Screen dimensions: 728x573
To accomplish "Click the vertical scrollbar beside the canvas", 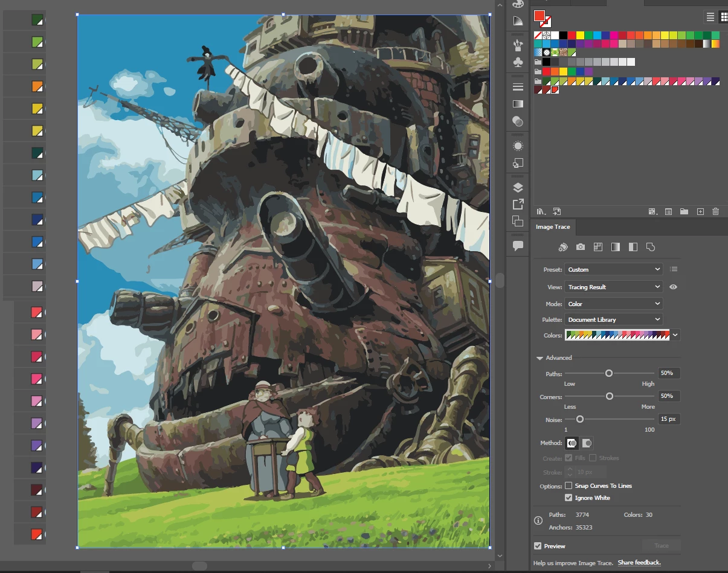I will [x=500, y=281].
